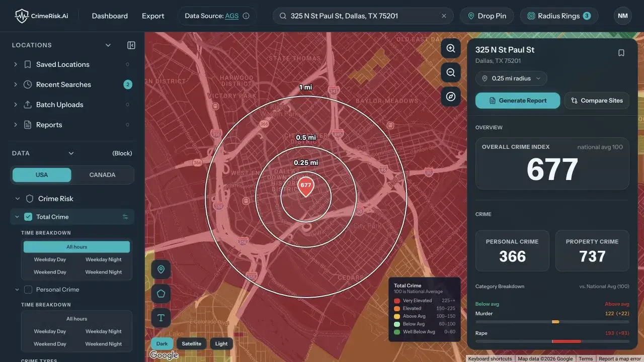Screen dimensions: 644x362
Task: Open the NM user avatar menu
Action: [623, 16]
